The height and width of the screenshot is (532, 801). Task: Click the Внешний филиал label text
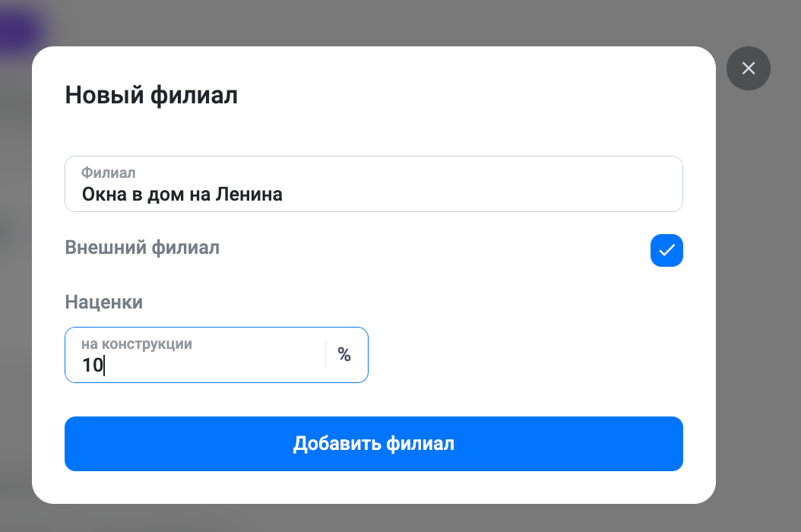(x=142, y=247)
